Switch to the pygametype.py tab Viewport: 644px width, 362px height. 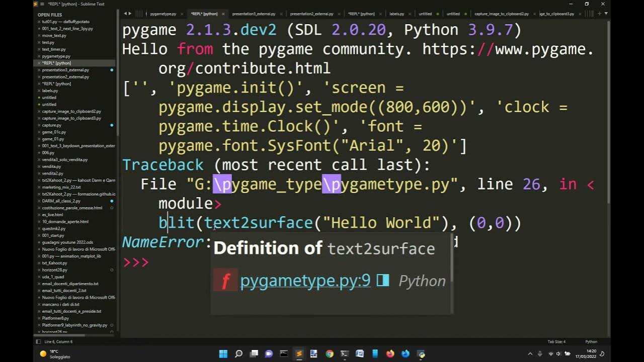tap(163, 14)
